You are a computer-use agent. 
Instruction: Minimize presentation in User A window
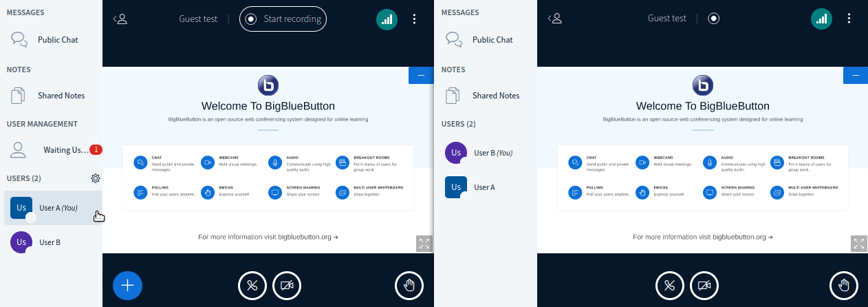point(421,75)
